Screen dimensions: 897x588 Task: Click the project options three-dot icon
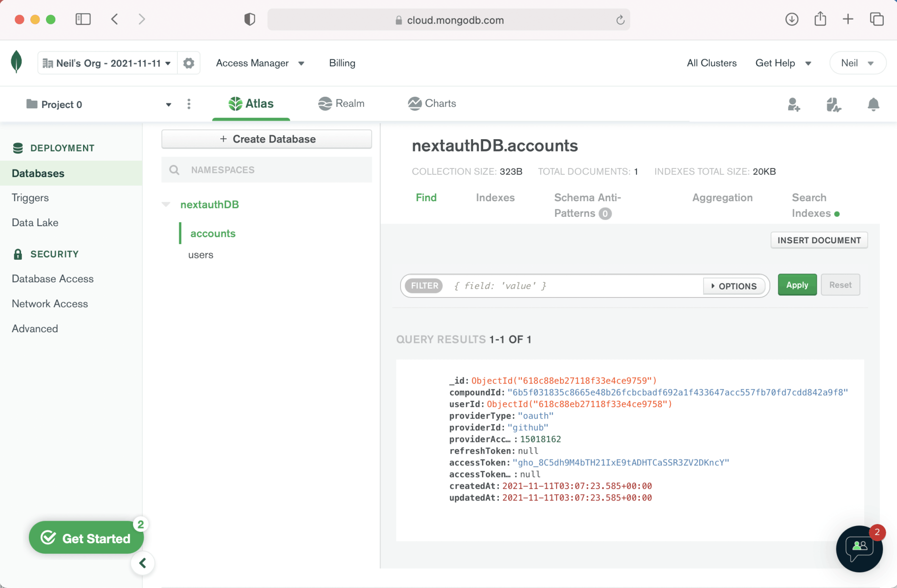(189, 104)
